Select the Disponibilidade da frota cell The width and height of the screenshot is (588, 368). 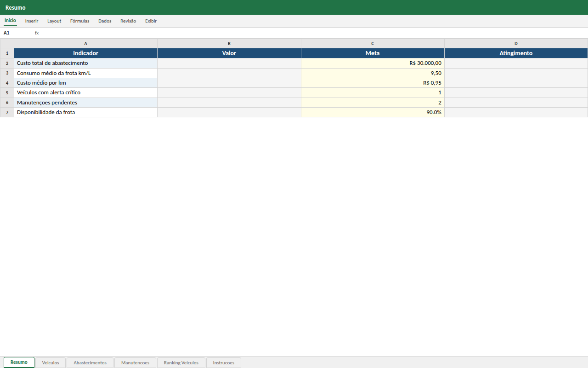(86, 112)
